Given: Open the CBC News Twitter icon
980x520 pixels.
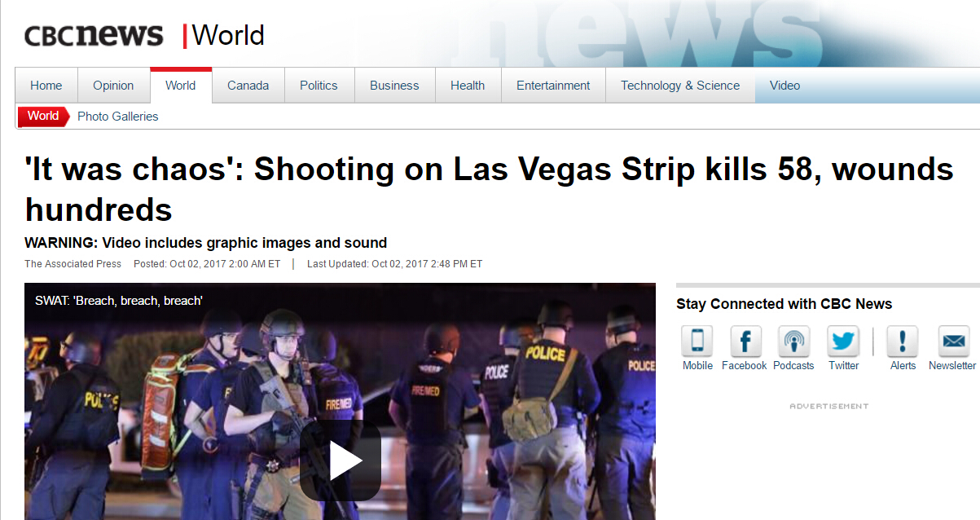Looking at the screenshot, I should [x=843, y=341].
